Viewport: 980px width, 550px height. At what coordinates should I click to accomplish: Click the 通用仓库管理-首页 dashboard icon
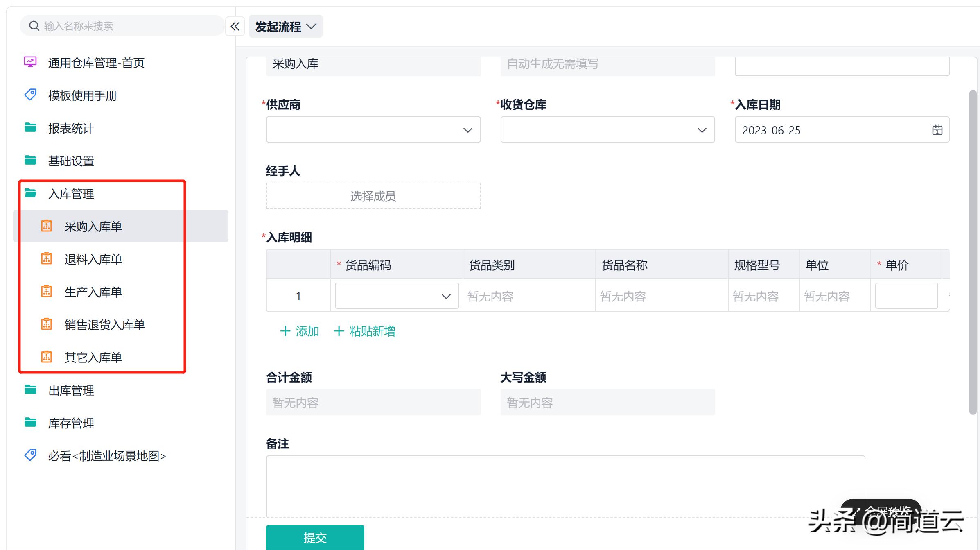(x=30, y=62)
